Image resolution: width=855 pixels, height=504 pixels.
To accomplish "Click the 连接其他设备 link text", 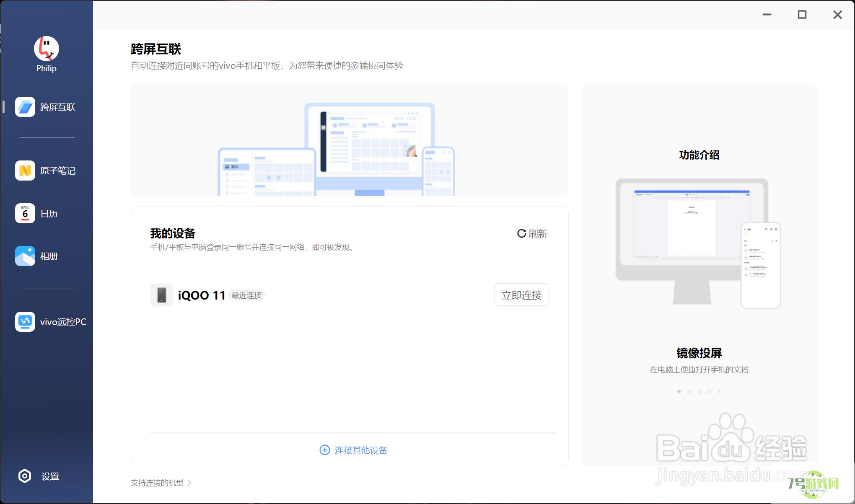I will (x=361, y=450).
